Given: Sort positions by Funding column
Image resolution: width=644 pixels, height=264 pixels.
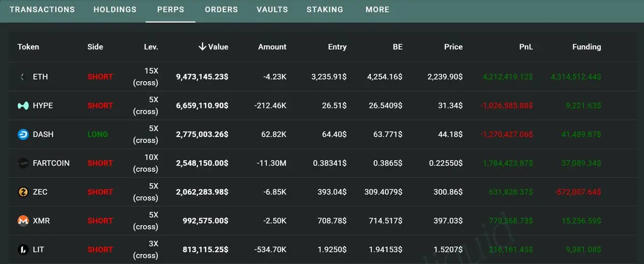Looking at the screenshot, I should (586, 47).
